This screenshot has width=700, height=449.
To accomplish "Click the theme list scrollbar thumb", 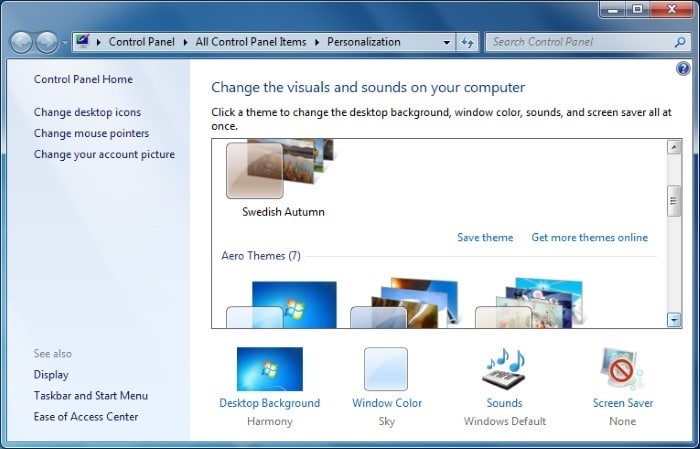I will (x=674, y=201).
